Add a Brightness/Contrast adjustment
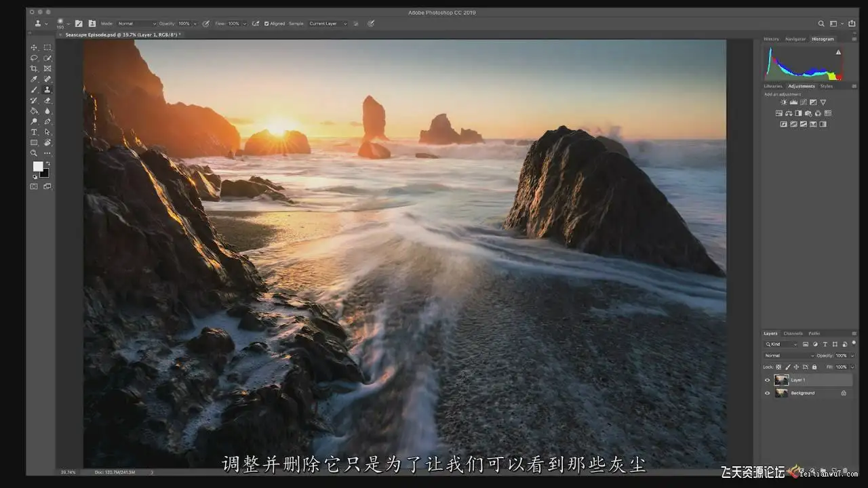Screen dimensions: 868x488 point(784,102)
